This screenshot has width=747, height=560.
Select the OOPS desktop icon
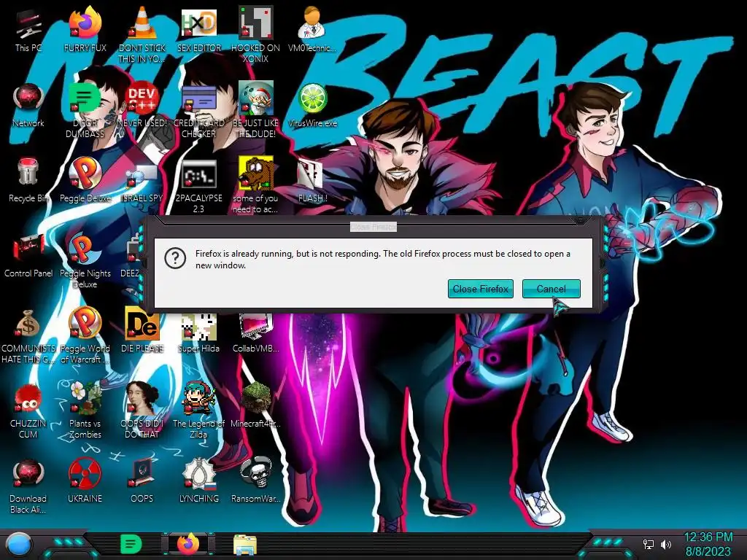tap(142, 481)
